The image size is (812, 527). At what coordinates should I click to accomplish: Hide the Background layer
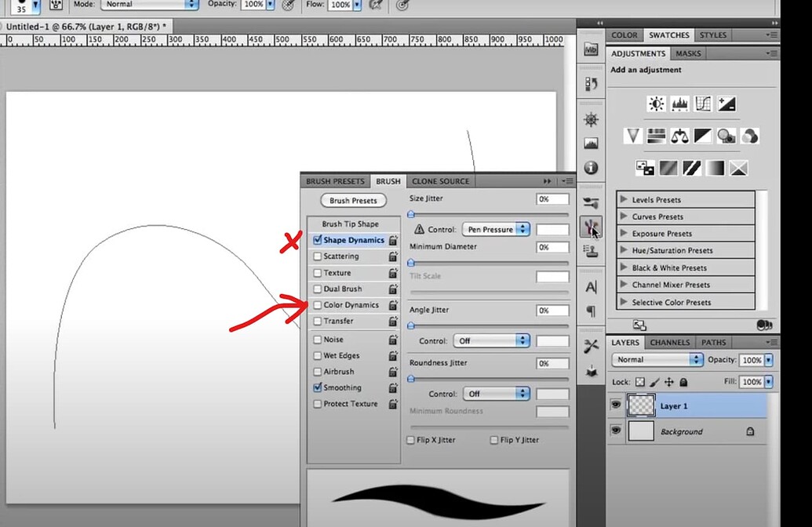point(616,431)
